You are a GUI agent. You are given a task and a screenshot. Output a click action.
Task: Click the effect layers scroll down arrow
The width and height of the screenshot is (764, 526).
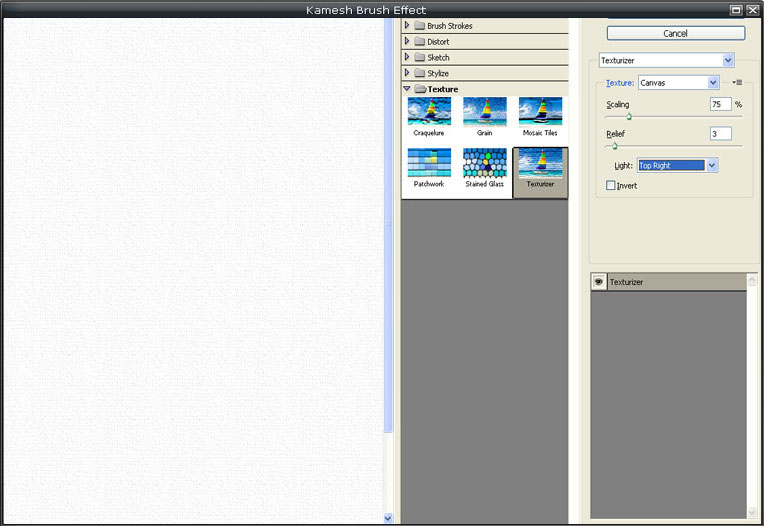click(752, 513)
